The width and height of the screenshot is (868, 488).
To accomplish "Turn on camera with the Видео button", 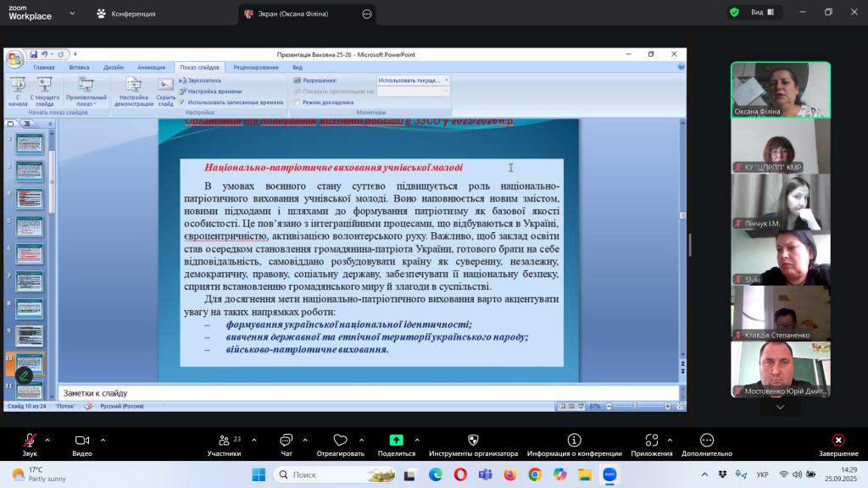I will (x=82, y=441).
